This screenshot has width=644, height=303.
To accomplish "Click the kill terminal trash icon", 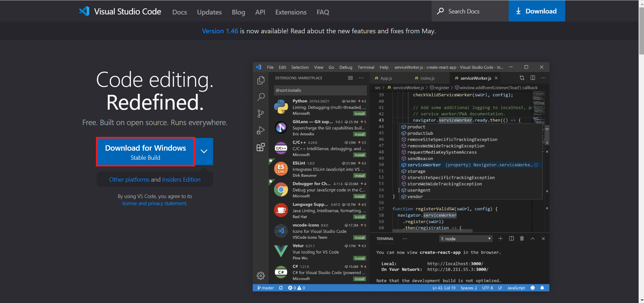I will coord(522,238).
